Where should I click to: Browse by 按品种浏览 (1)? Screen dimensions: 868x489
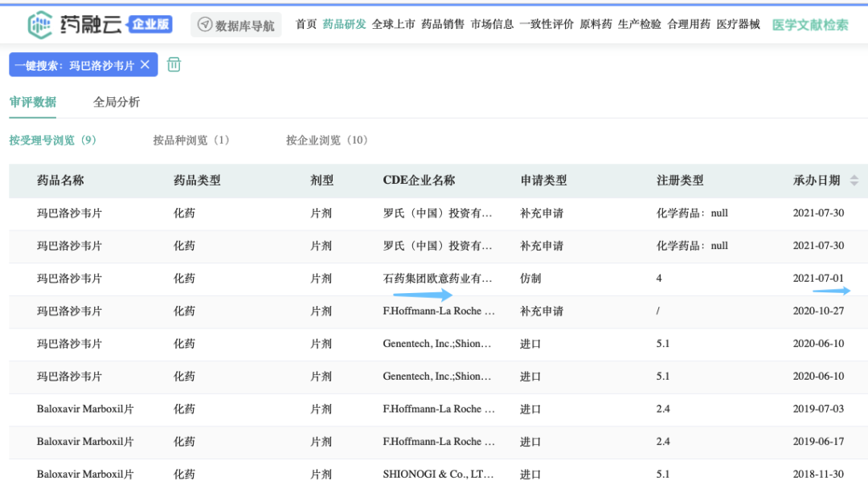pyautogui.click(x=191, y=141)
